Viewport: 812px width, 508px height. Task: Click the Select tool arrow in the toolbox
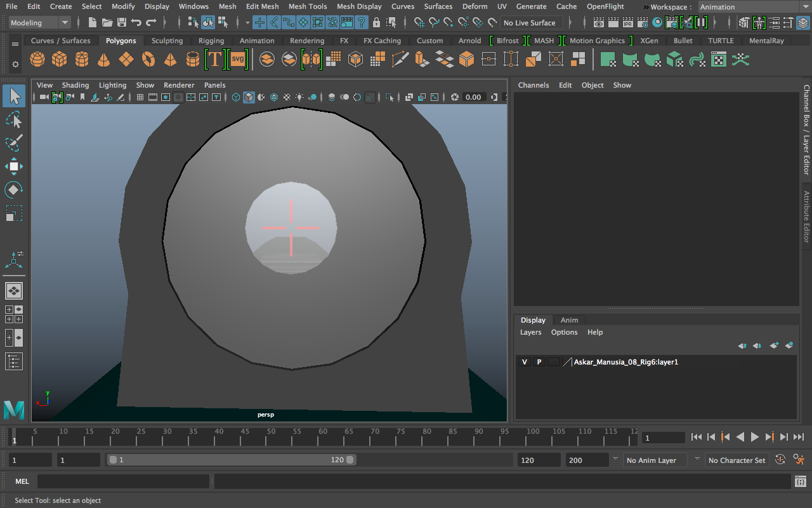(14, 97)
